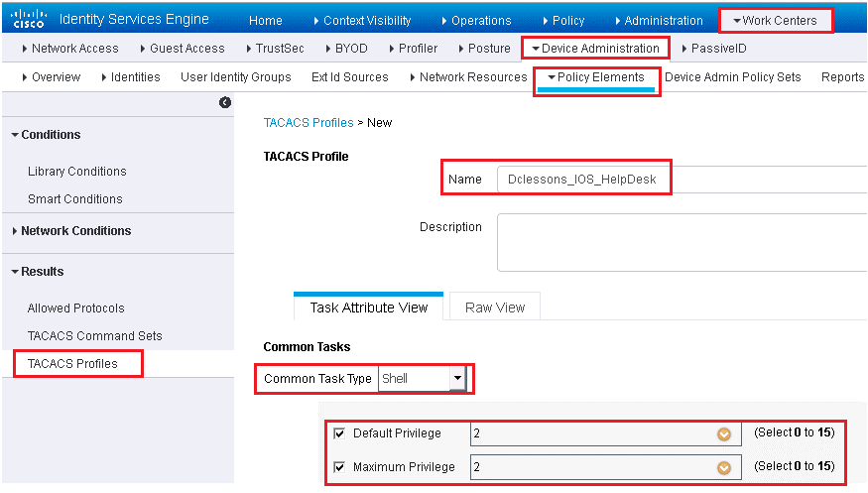Click the Maximum Privilege value field
This screenshot has width=868, height=493.
point(605,467)
